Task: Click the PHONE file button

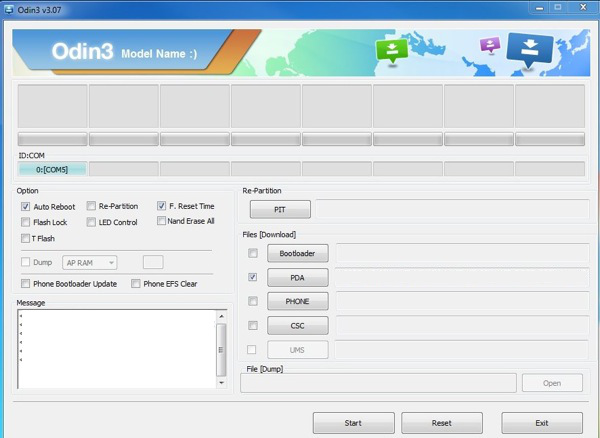Action: click(x=298, y=301)
